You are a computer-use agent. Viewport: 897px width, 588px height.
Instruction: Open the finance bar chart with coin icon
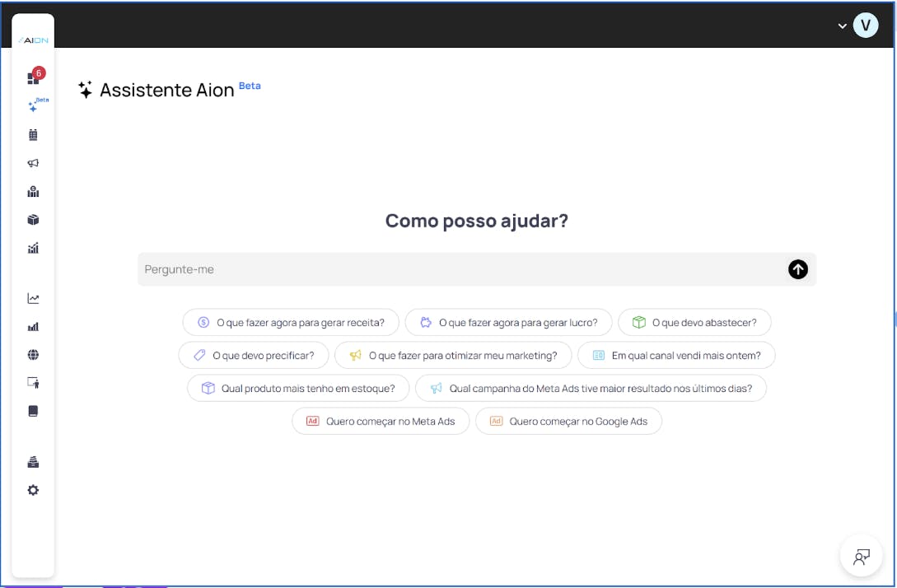33,191
